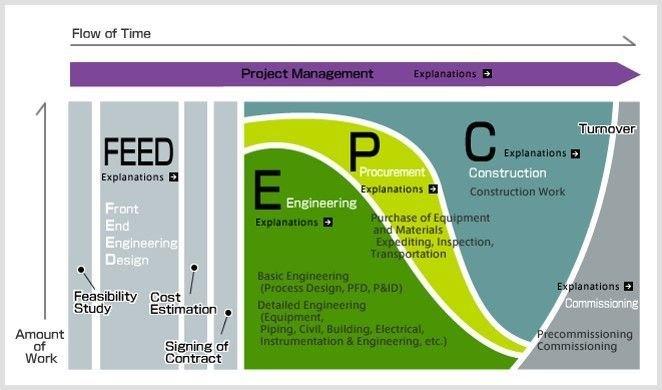Click the purple Project Management arrow bar
Image resolution: width=662 pixels, height=390 pixels.
tap(355, 74)
